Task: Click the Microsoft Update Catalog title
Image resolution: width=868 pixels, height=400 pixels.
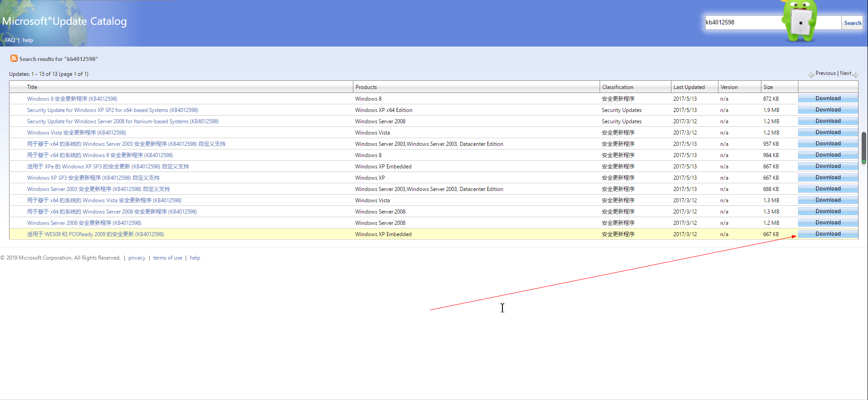Action: tap(64, 21)
